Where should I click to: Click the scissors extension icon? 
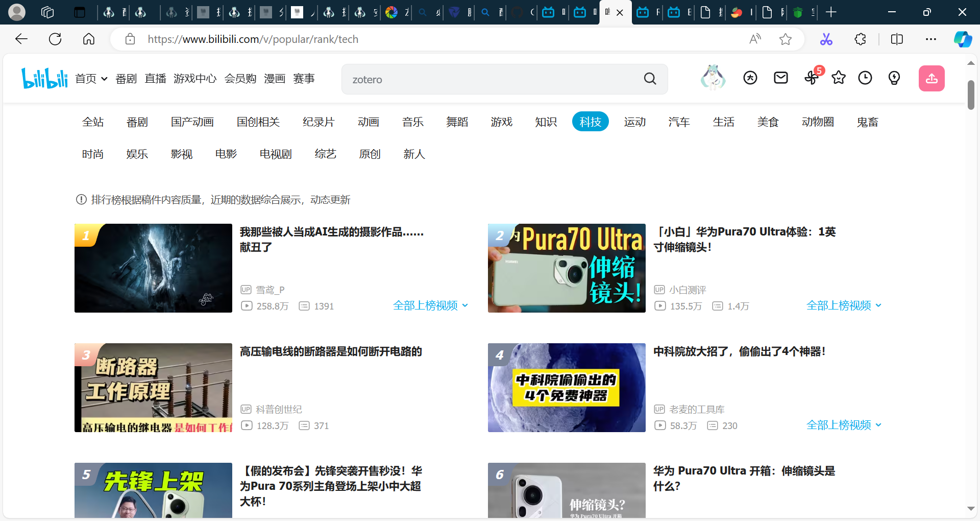coord(826,39)
